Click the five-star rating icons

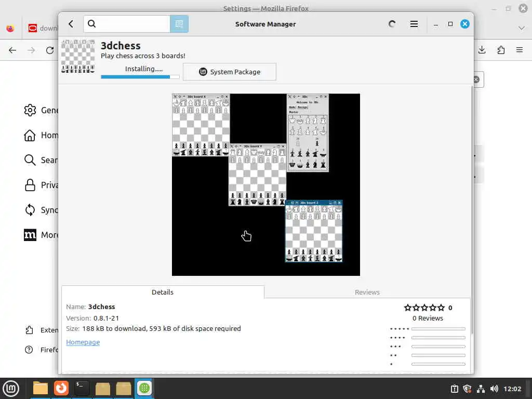tap(424, 308)
